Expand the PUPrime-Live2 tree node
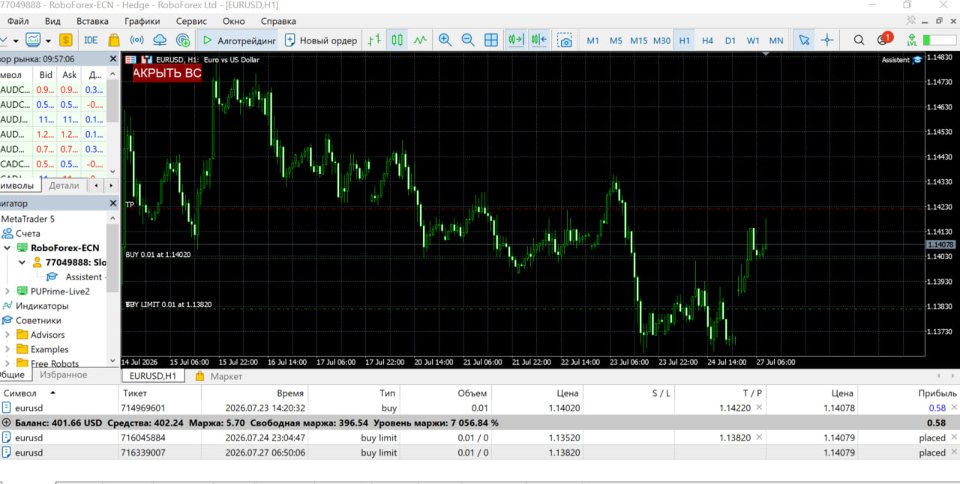This screenshot has height=484, width=960. tap(7, 291)
